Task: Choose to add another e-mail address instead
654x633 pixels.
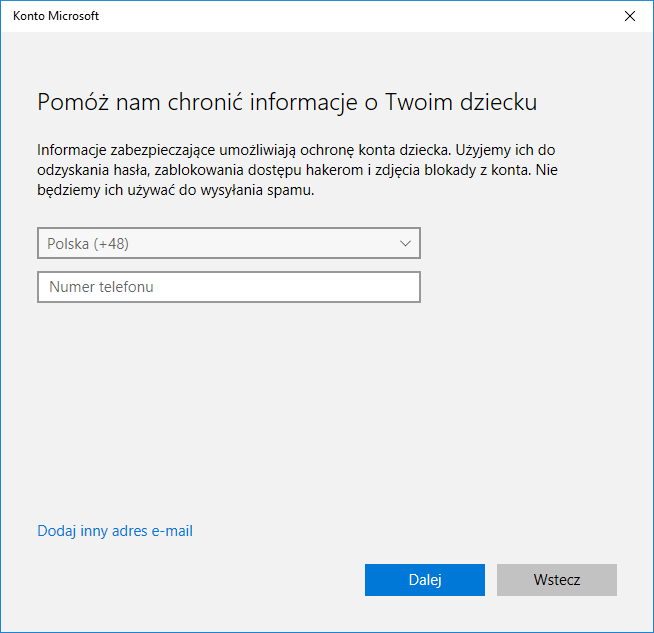Action: [x=115, y=531]
